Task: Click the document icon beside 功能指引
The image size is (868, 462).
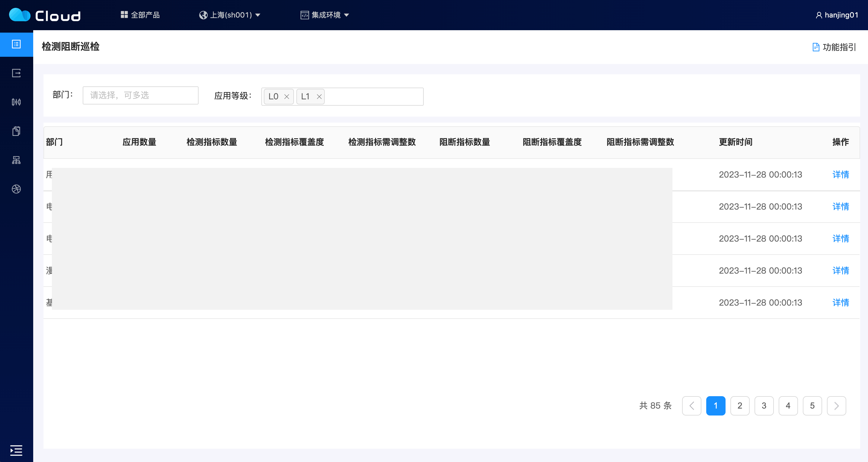Action: (816, 47)
